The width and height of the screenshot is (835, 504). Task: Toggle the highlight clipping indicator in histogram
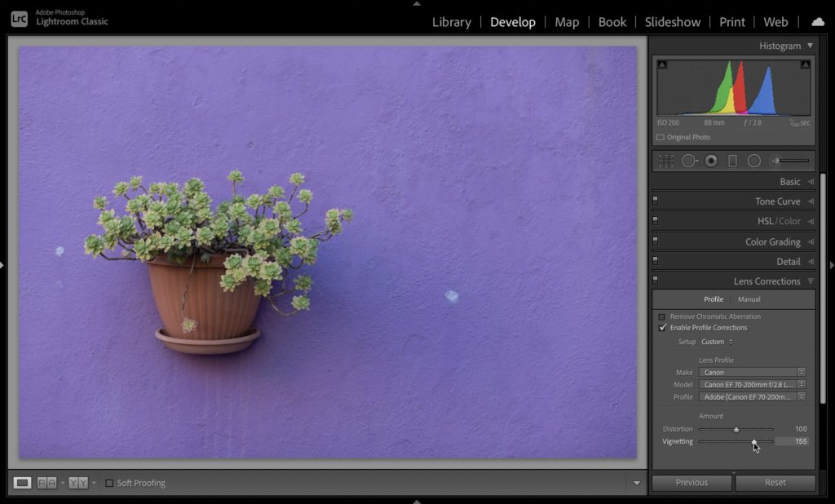(x=805, y=64)
